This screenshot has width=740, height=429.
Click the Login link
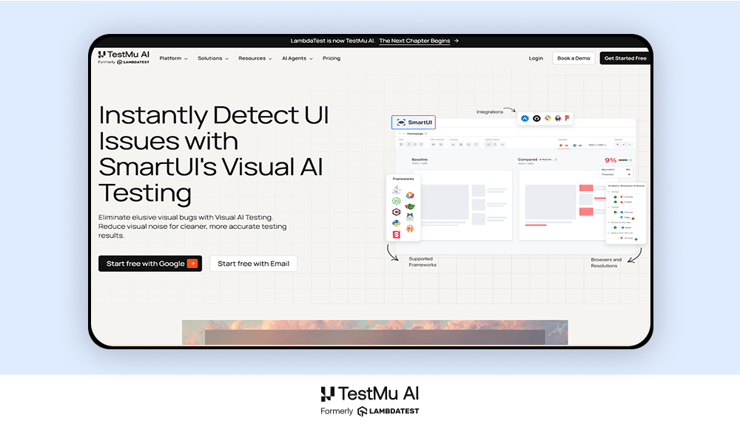pos(536,58)
